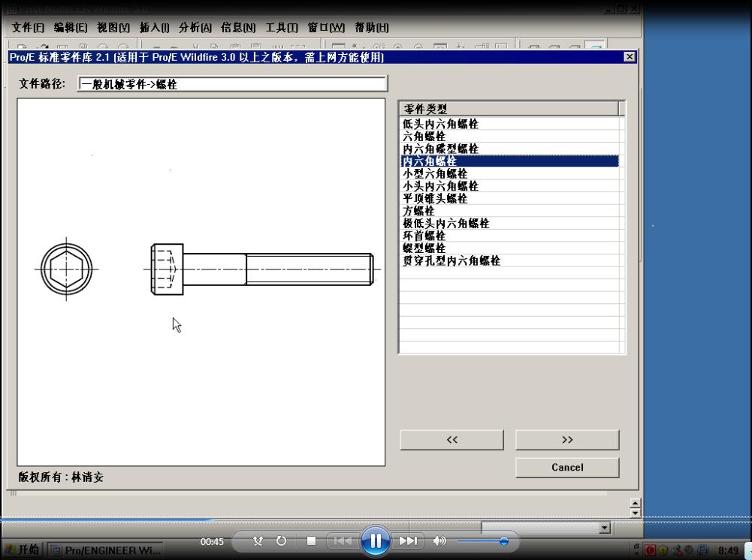Stop the video playback
752x560 pixels.
[311, 540]
